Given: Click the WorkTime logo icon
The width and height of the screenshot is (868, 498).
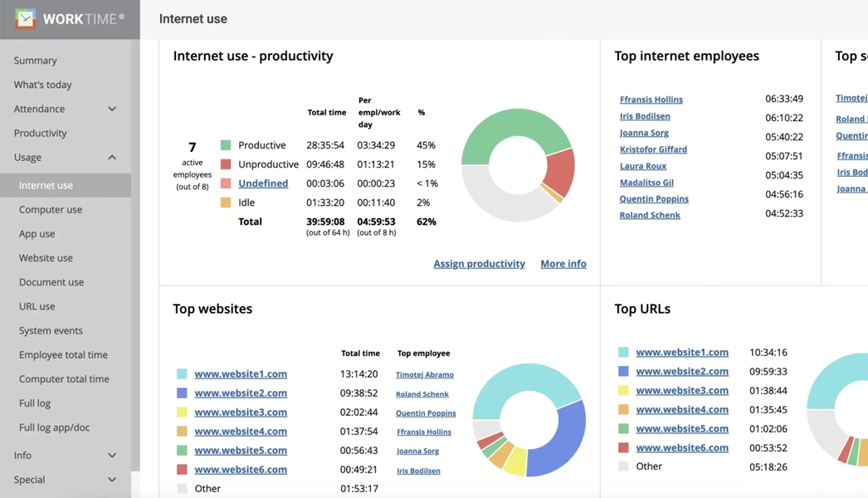Looking at the screenshot, I should pos(23,18).
